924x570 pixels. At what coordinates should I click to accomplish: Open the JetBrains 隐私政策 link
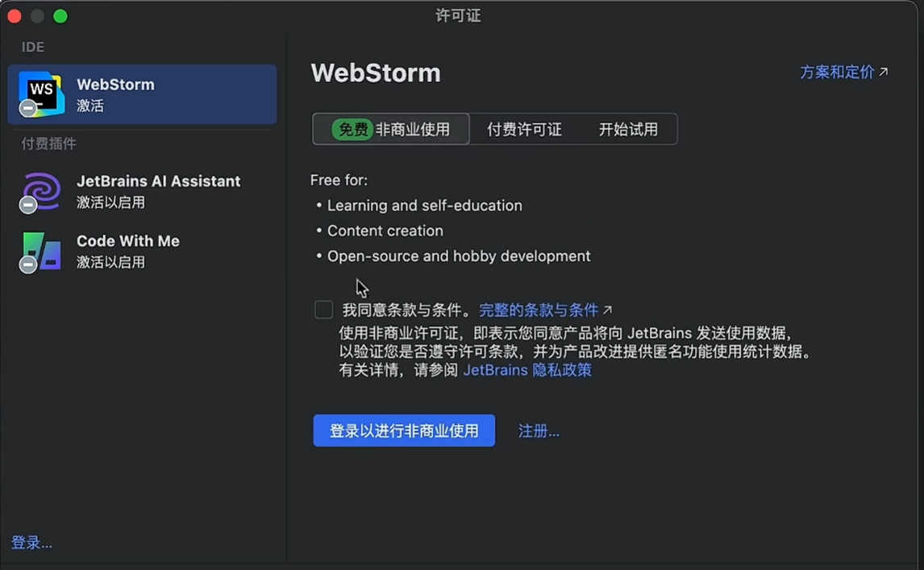527,370
